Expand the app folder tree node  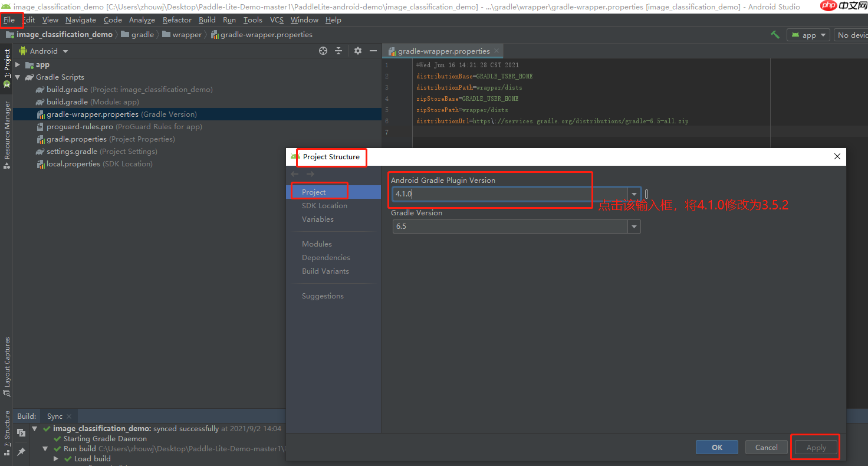(18, 65)
